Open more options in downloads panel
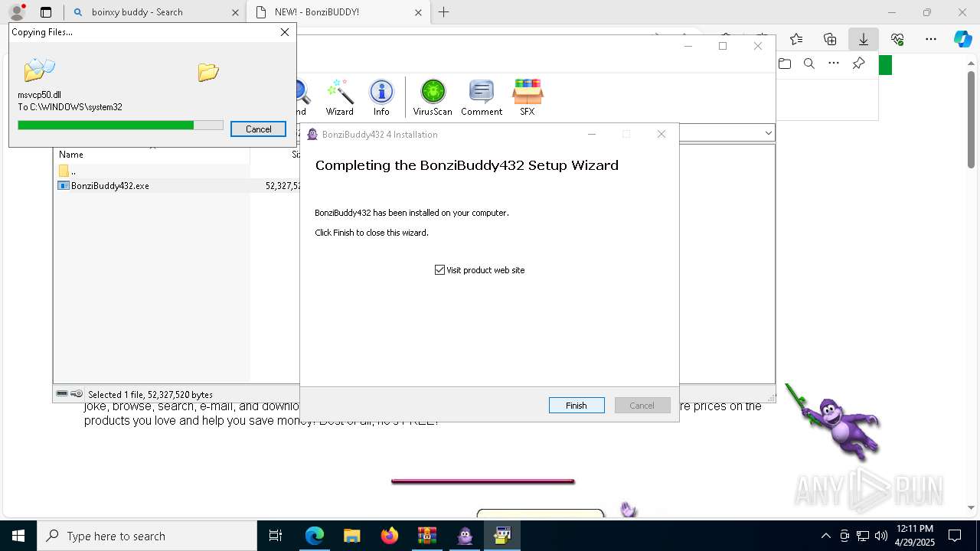 [834, 64]
